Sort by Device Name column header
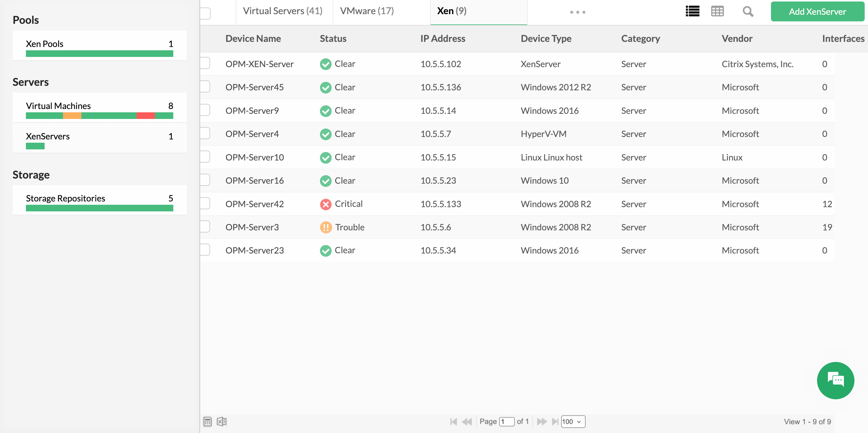The image size is (868, 433). click(x=253, y=39)
